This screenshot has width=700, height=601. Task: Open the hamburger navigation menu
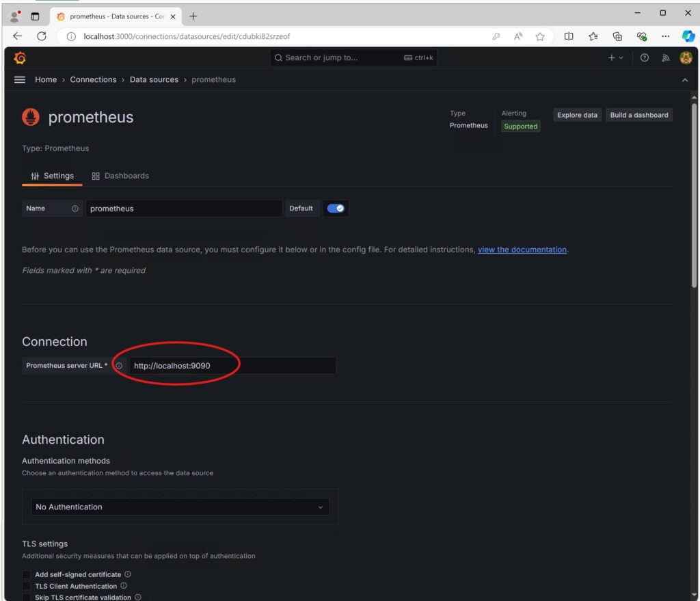pyautogui.click(x=20, y=80)
